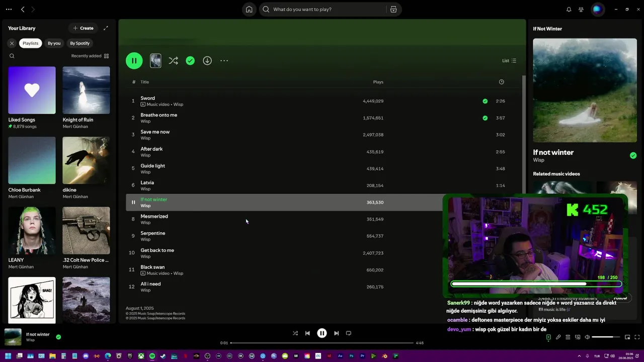Screen dimensions: 644x362
Task: Clear the library filter with the X
Action: point(12,43)
